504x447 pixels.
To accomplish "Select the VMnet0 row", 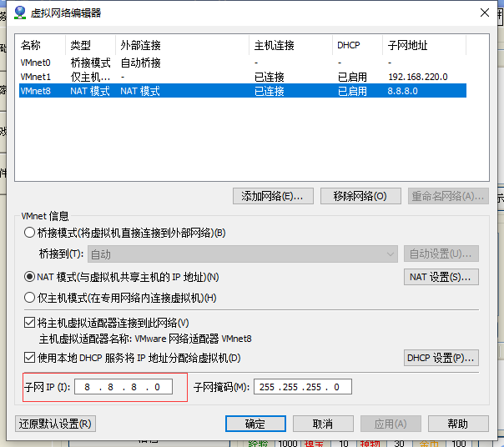I will [243, 63].
